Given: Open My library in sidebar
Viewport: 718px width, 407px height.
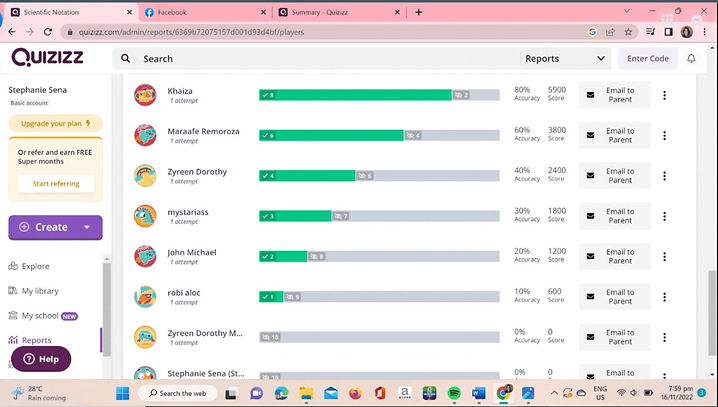Looking at the screenshot, I should [33, 291].
